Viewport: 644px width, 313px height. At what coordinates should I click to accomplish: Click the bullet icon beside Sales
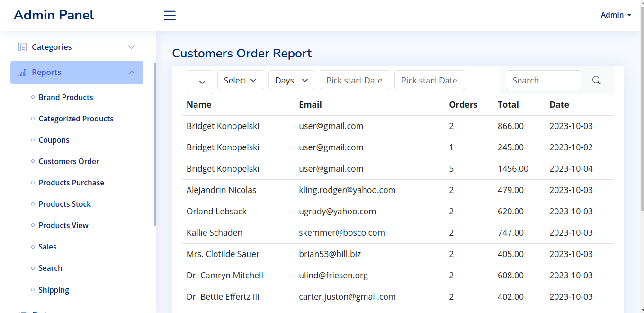coord(32,247)
